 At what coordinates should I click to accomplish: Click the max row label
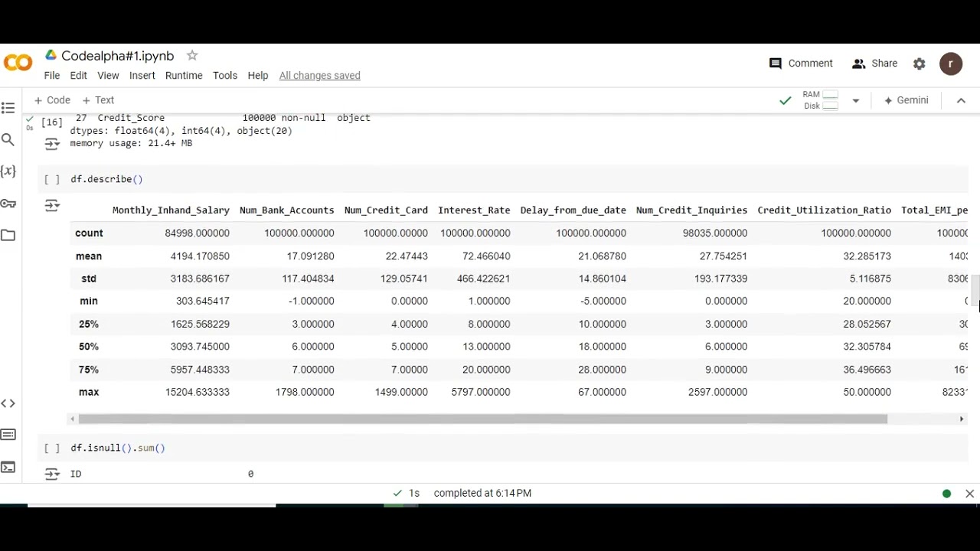[x=89, y=392]
